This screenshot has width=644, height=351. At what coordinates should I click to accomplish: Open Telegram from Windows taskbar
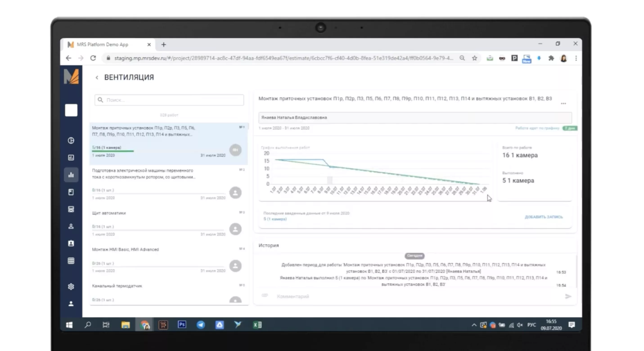tap(201, 325)
